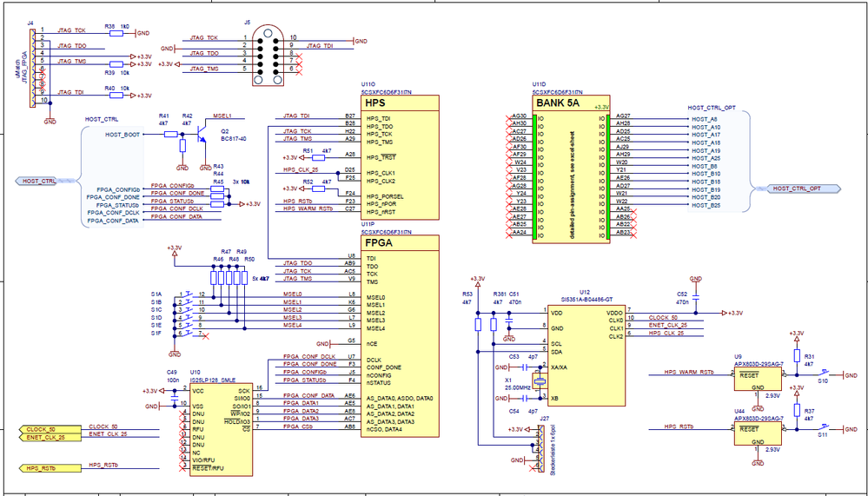The image size is (868, 496).
Task: Click pushbutton switch S11
Action: point(825,426)
